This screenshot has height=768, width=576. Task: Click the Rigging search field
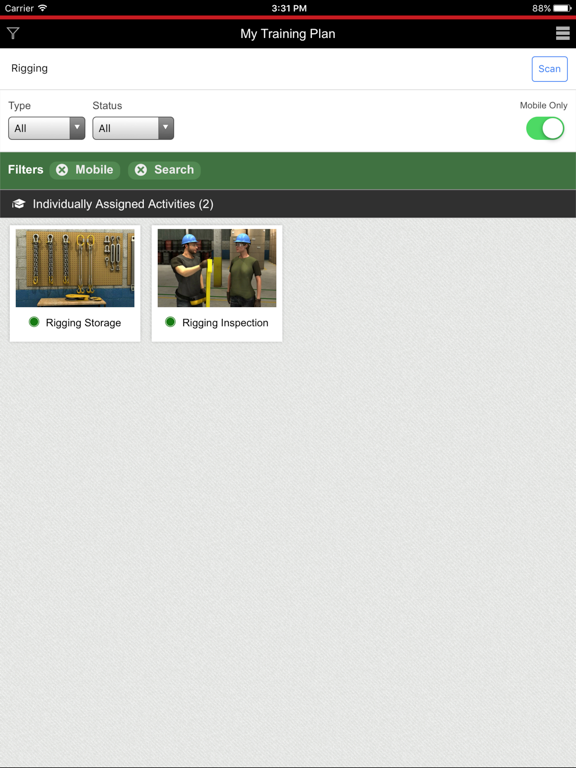point(264,69)
